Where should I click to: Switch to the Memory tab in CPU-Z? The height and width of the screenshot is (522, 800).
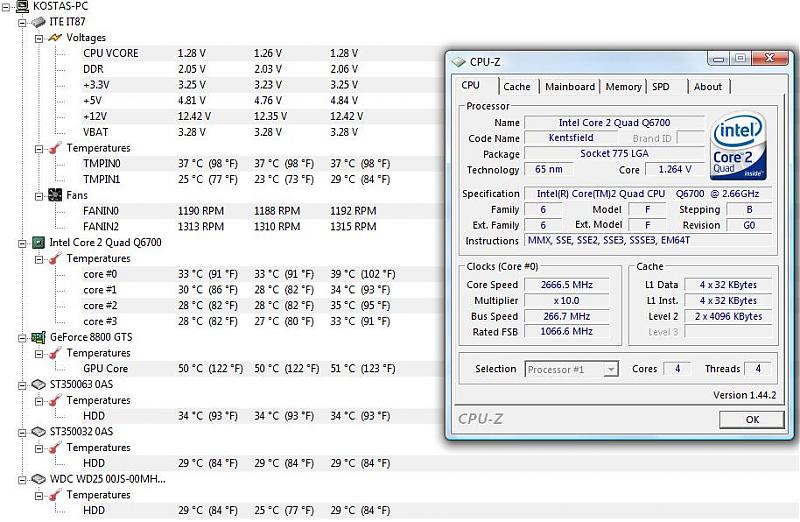click(x=623, y=87)
